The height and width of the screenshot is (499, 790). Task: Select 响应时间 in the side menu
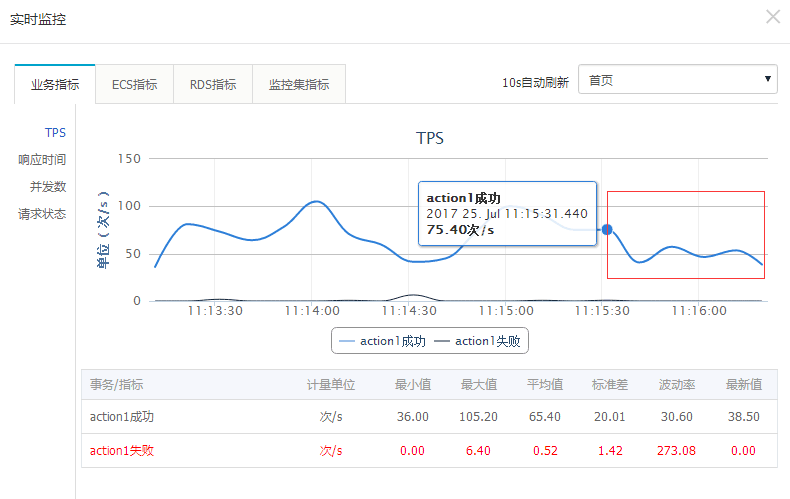(42, 160)
